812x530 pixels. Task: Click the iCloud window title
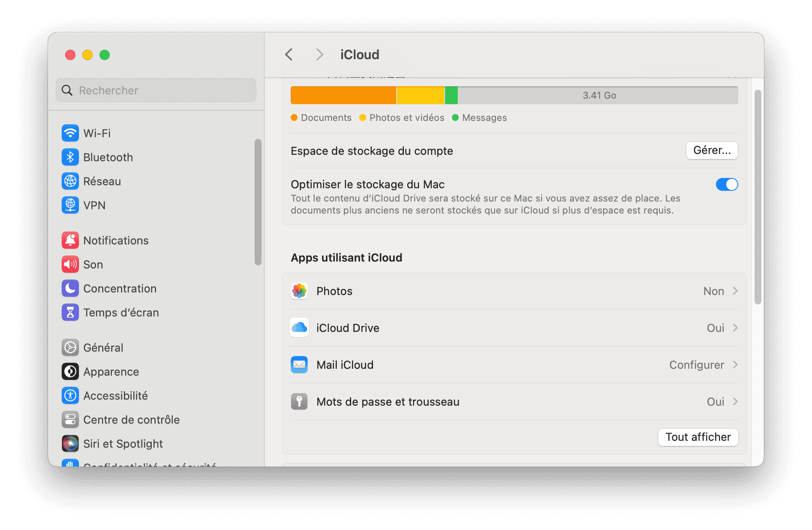(x=360, y=55)
